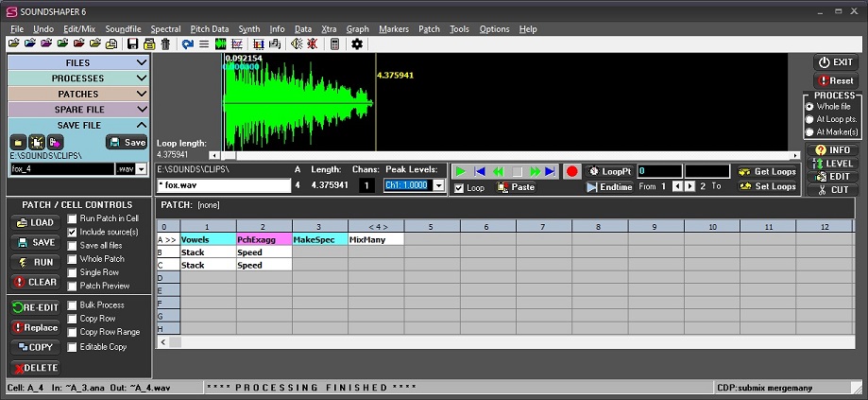Open the .wav file extension dropdown
This screenshot has height=400, width=868.
tap(143, 168)
